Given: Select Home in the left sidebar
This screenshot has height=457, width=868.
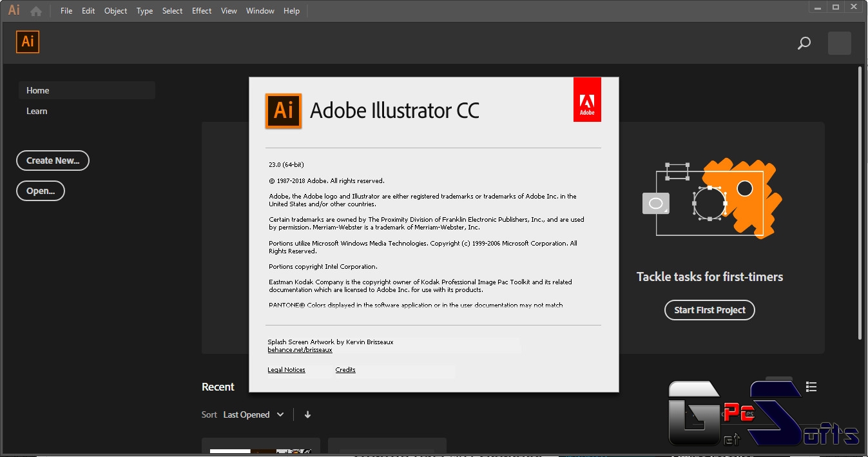Looking at the screenshot, I should click(x=87, y=90).
